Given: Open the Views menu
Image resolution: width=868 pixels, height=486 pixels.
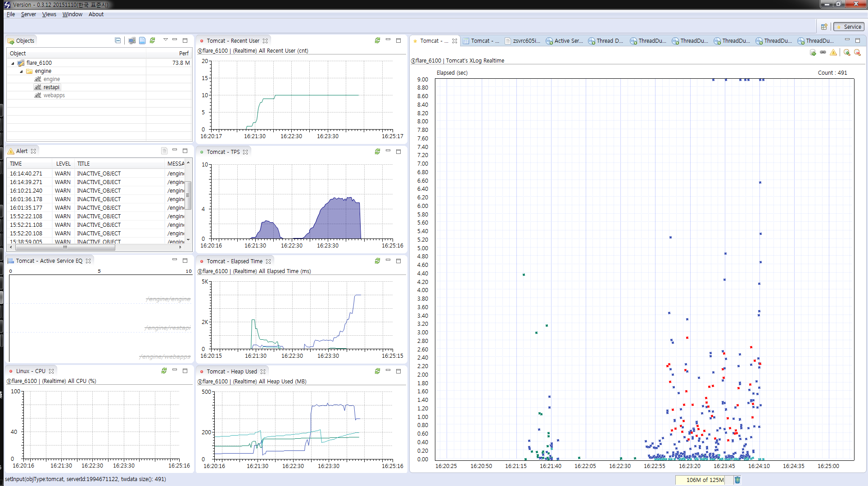Looking at the screenshot, I should tap(49, 14).
